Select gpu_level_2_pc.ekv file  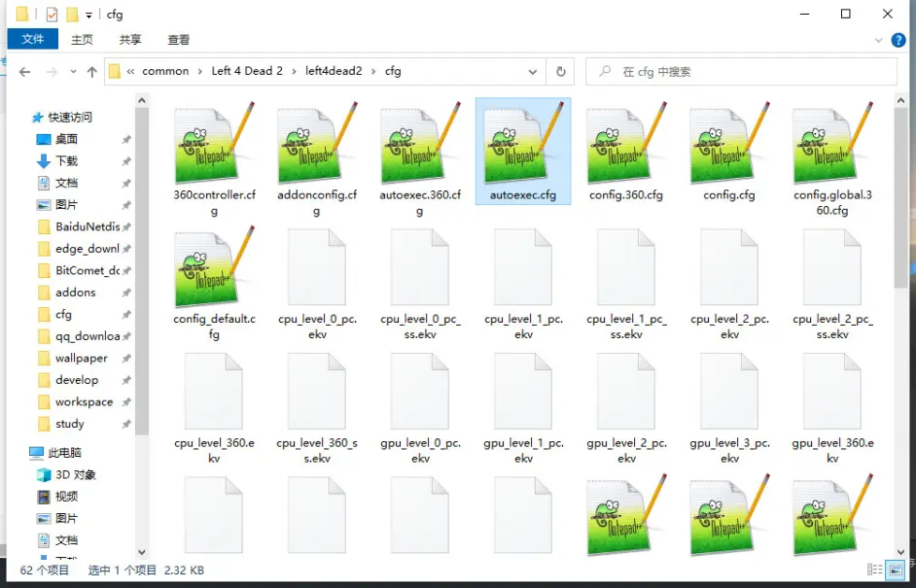[626, 392]
